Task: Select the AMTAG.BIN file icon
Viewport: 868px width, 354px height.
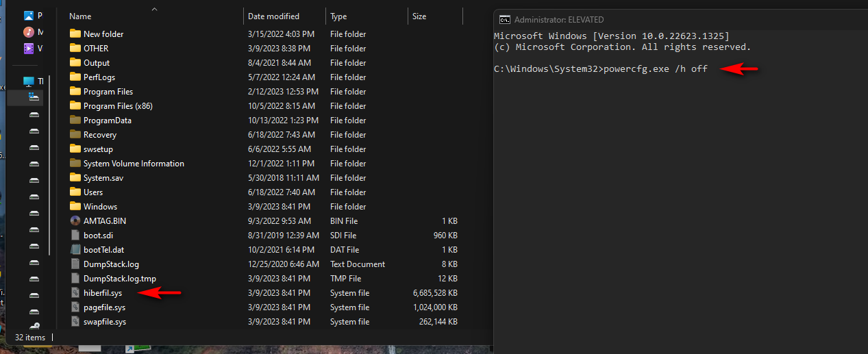Action: coord(75,220)
